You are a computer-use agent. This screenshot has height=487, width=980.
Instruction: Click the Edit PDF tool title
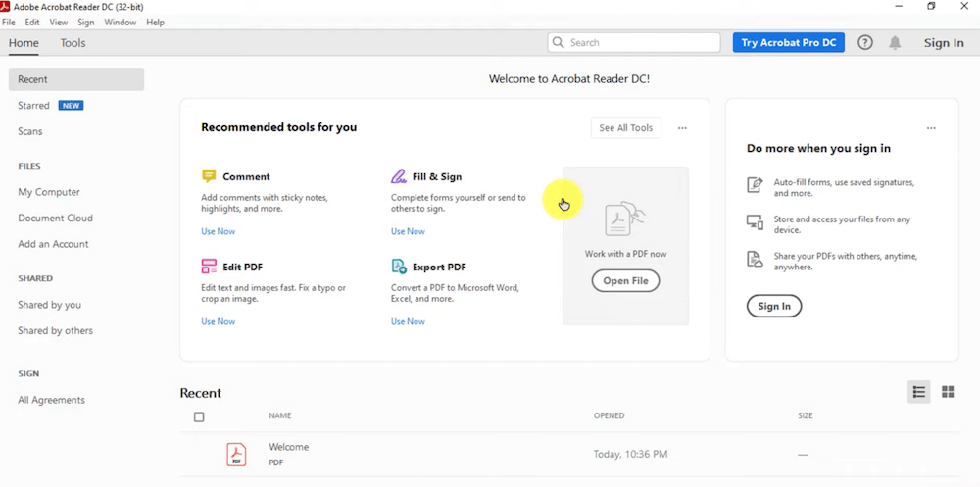pyautogui.click(x=242, y=267)
